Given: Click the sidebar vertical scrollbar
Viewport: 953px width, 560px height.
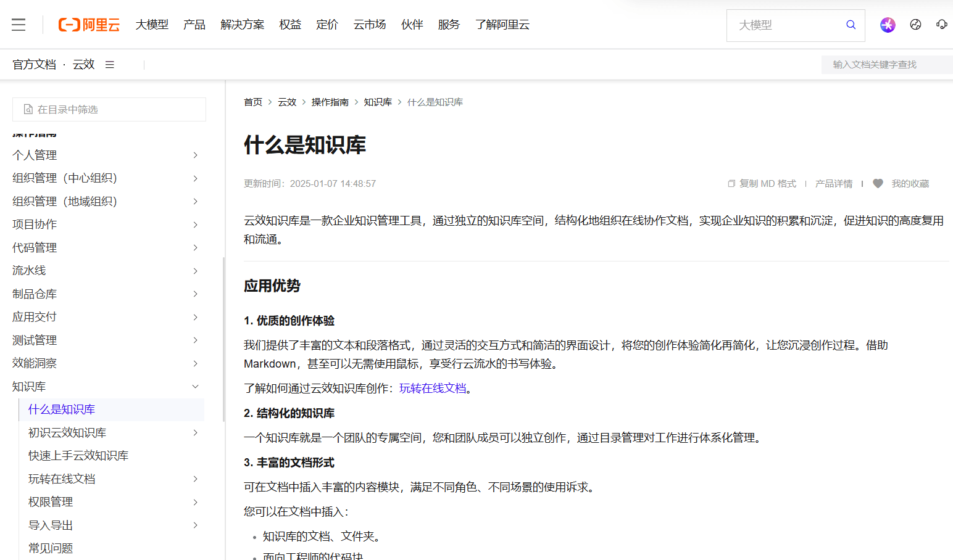Looking at the screenshot, I should [x=223, y=339].
